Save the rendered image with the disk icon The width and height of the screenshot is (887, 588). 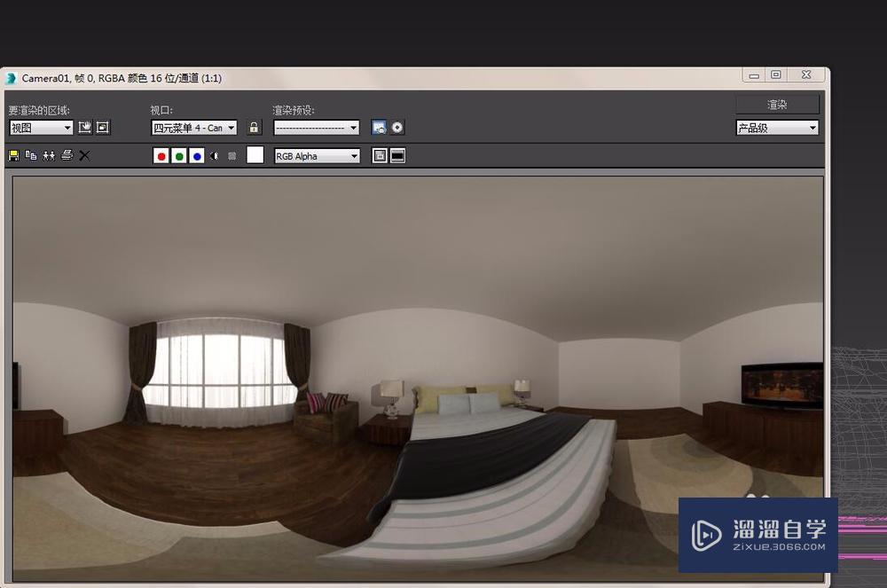click(x=13, y=155)
